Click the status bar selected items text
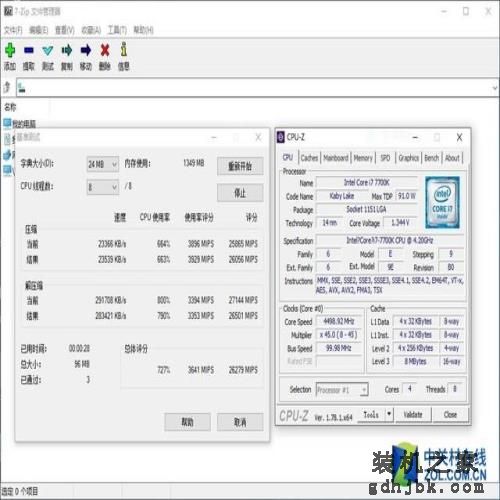500x500 pixels. coord(20,491)
